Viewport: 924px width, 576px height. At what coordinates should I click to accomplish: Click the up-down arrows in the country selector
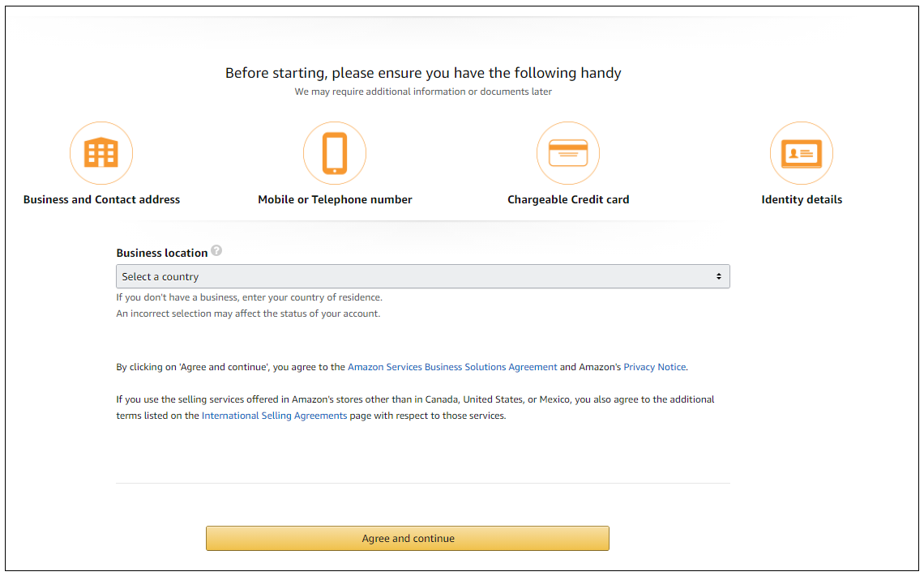coord(718,277)
